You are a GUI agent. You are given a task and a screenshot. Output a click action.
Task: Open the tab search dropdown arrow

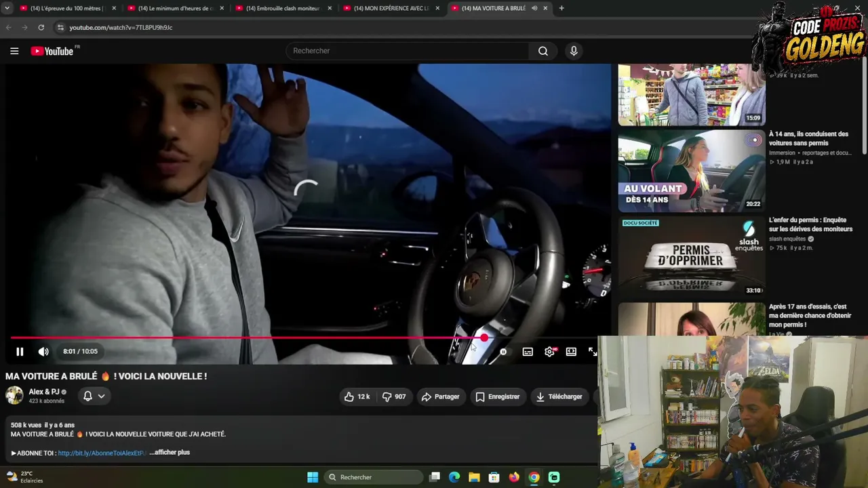pyautogui.click(x=6, y=8)
